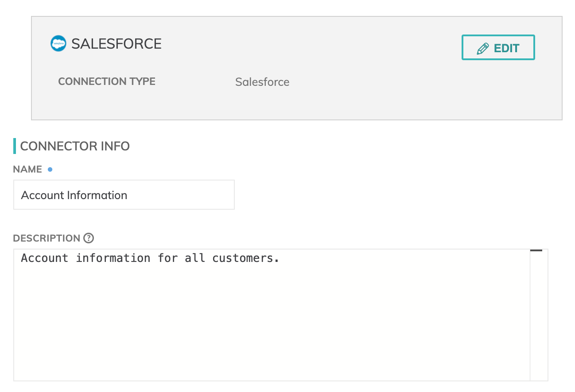Open the Description help question mark
The height and width of the screenshot is (392, 575).
[89, 238]
